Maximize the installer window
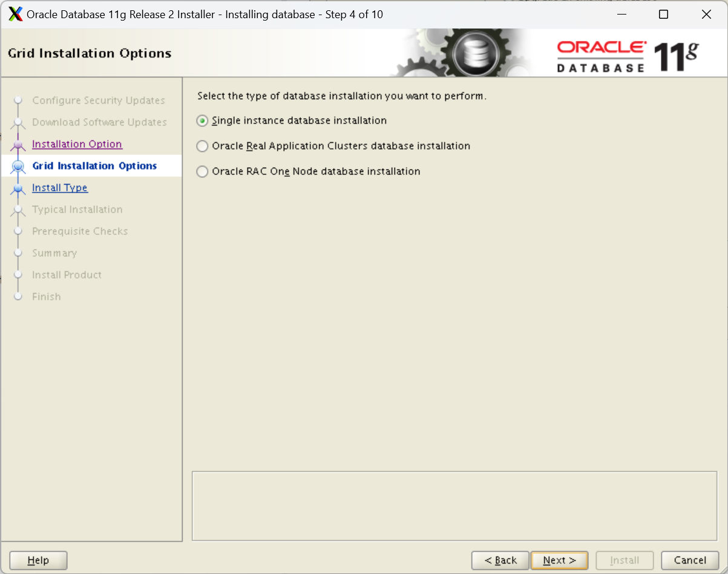The image size is (728, 574). tap(663, 15)
